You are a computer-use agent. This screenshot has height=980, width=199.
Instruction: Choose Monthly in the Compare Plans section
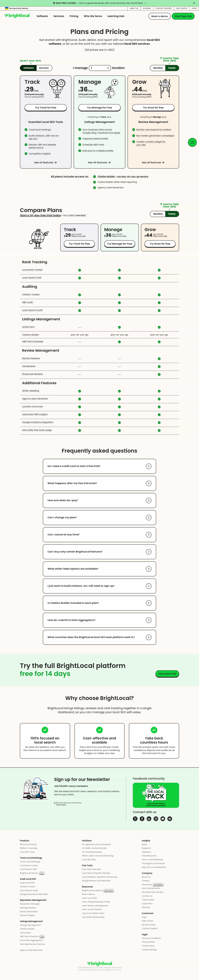coord(158,214)
